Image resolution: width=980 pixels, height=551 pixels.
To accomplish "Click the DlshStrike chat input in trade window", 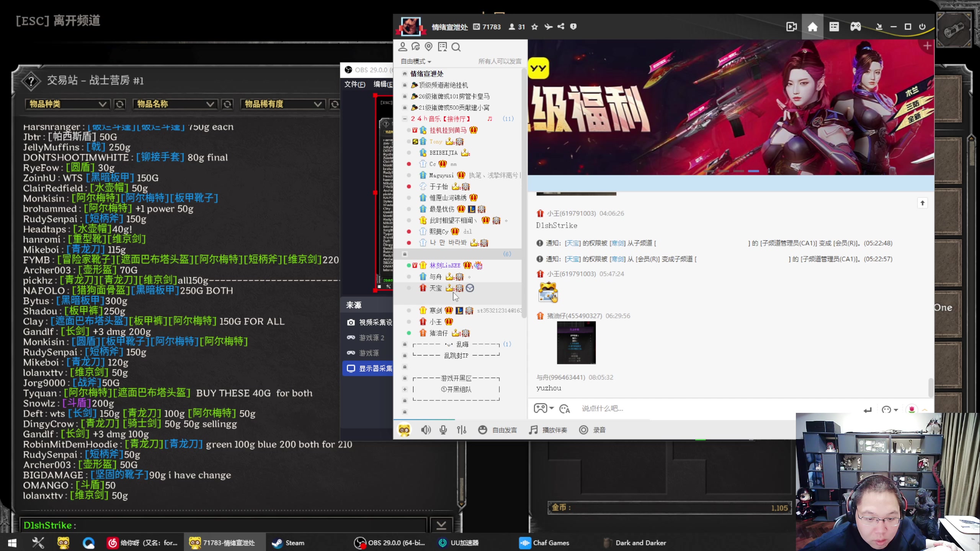I will pos(223,525).
